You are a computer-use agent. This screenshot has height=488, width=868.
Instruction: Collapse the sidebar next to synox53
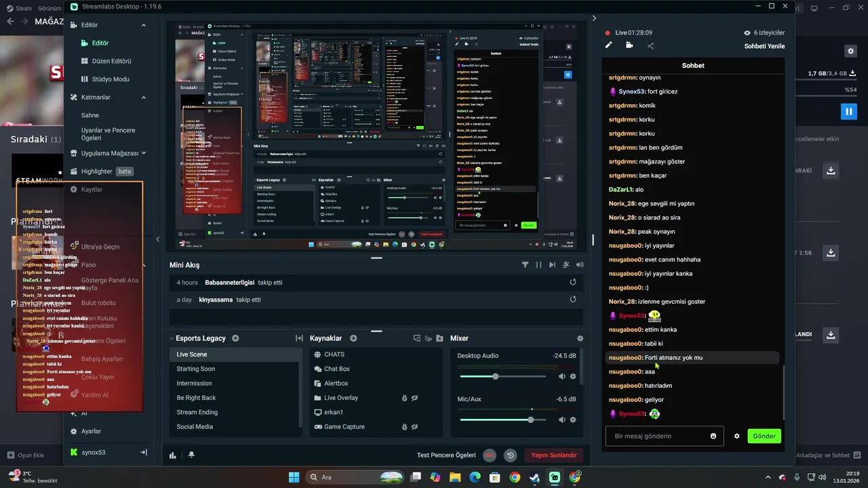[143, 452]
